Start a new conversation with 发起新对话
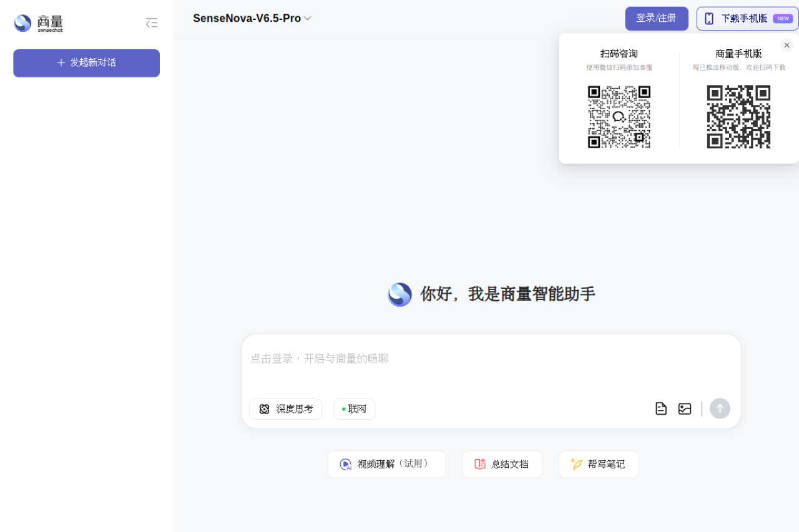Image resolution: width=799 pixels, height=532 pixels. 86,63
